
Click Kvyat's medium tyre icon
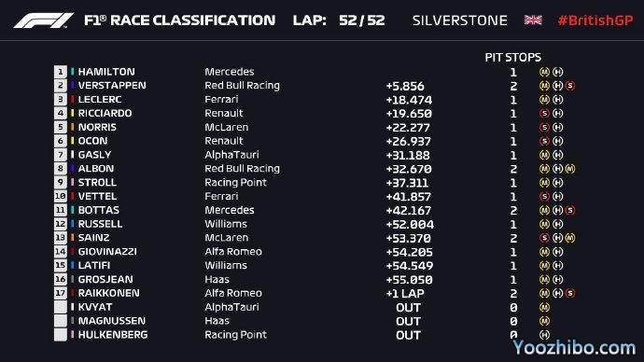click(544, 307)
